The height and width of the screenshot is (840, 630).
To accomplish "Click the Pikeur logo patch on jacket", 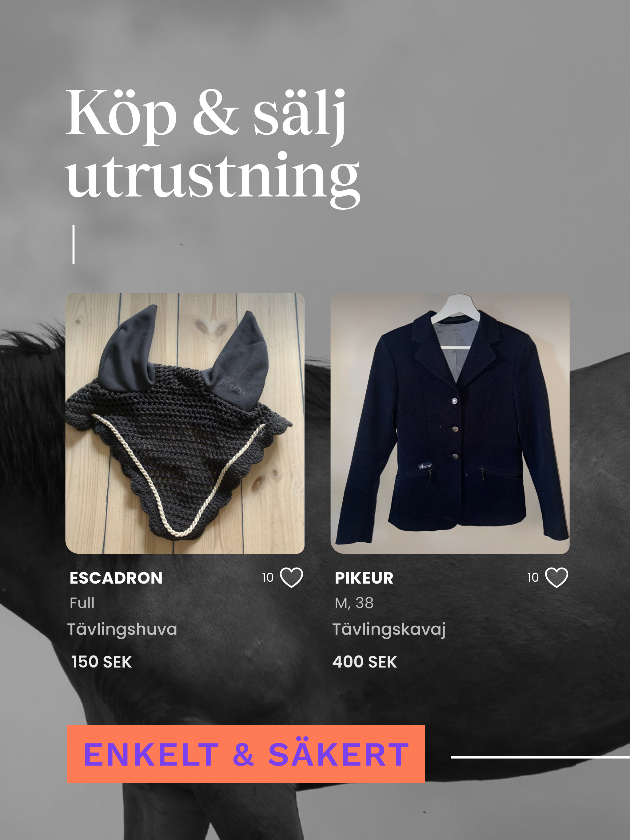I will coord(425,466).
